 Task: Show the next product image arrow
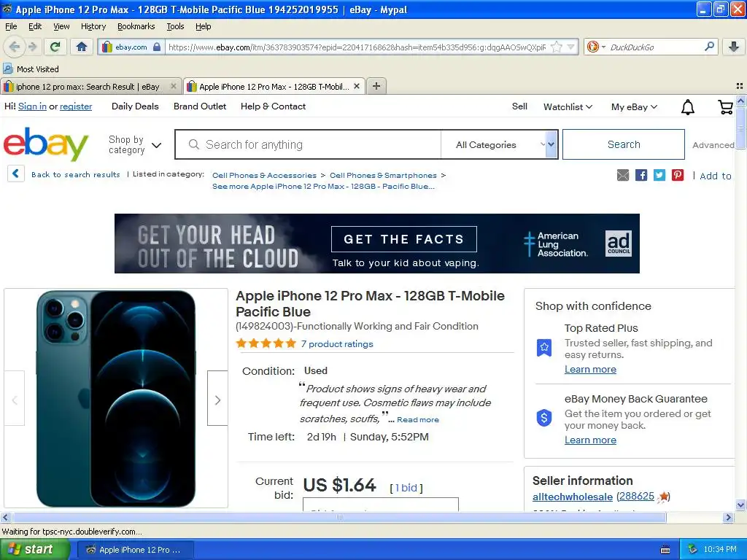pyautogui.click(x=217, y=400)
